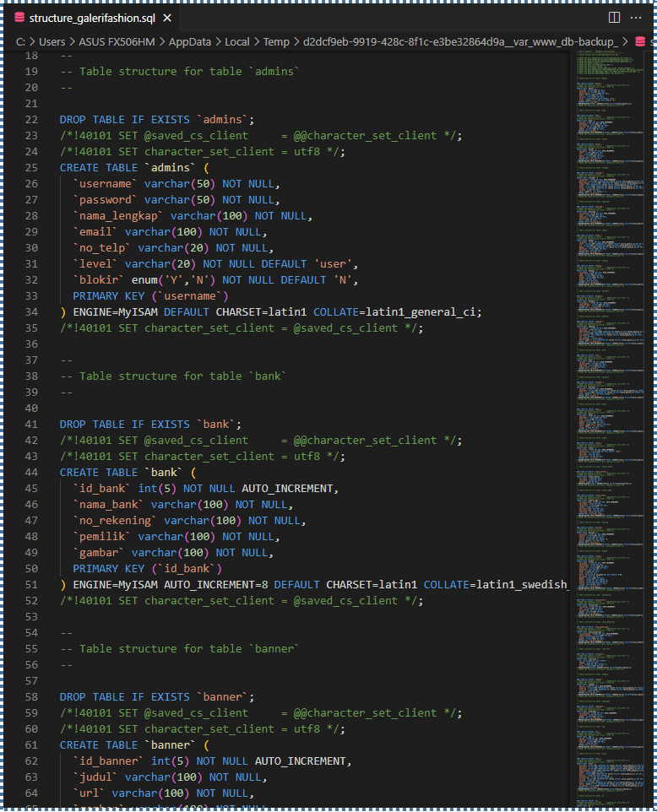Click the database icon at breadcrumb end

(640, 41)
